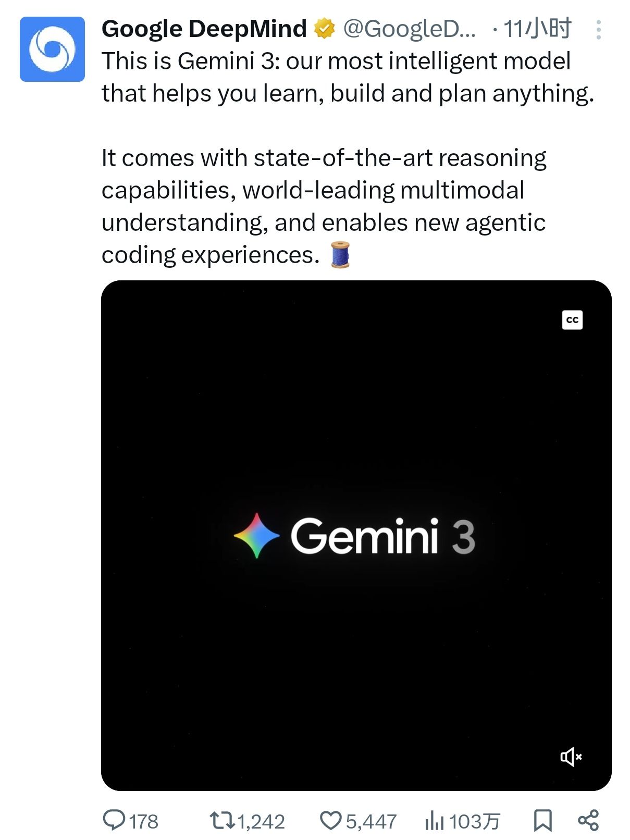Click the "Gemini 3" wordmark in the video

382,536
